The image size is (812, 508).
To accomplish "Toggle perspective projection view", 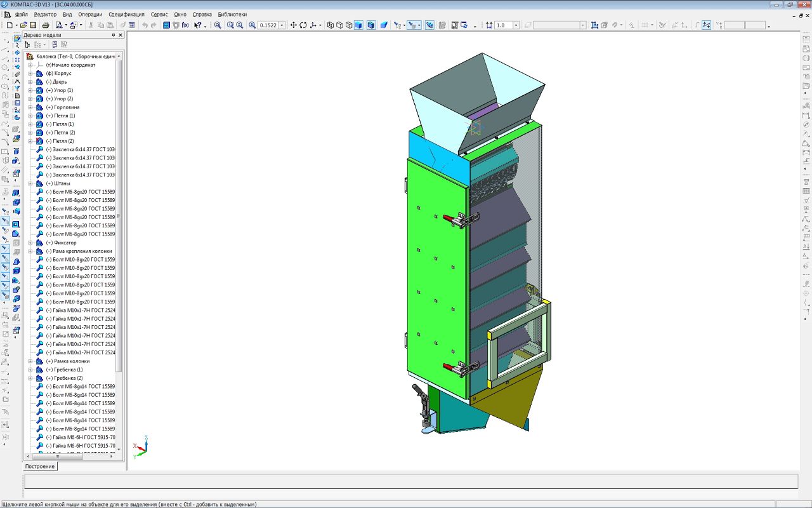I will click(x=384, y=25).
